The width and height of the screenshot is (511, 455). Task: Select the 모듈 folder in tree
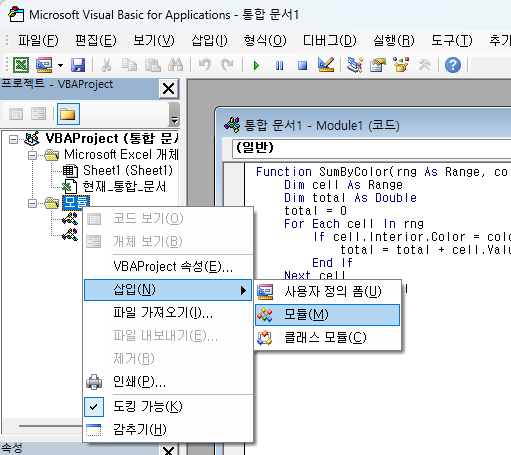click(76, 202)
